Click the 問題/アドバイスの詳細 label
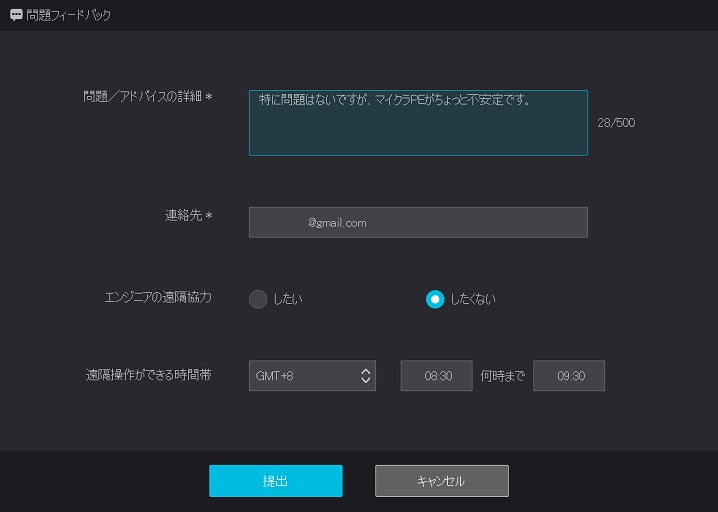 (148, 97)
